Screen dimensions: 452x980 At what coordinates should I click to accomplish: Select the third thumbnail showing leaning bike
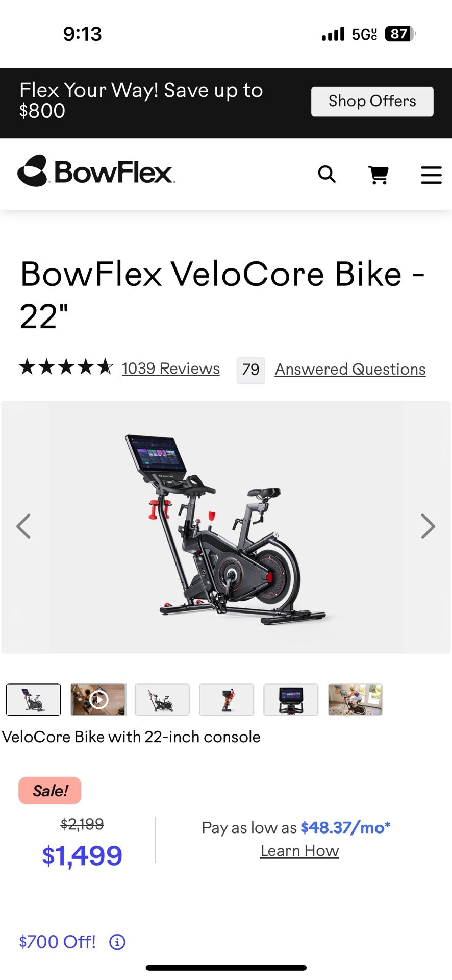pyautogui.click(x=162, y=699)
